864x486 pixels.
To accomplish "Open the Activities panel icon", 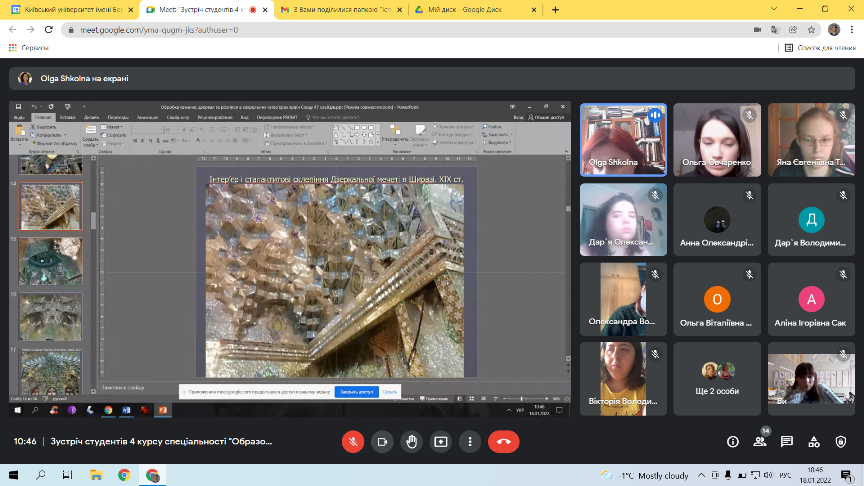I will coord(814,441).
